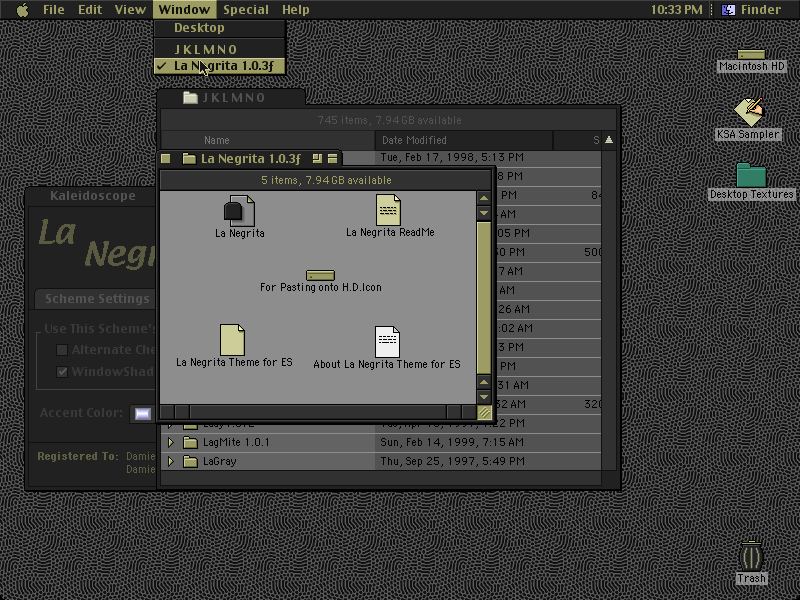The image size is (800, 600).
Task: Click the zoom box in La Negrita title bar
Action: tap(317, 159)
